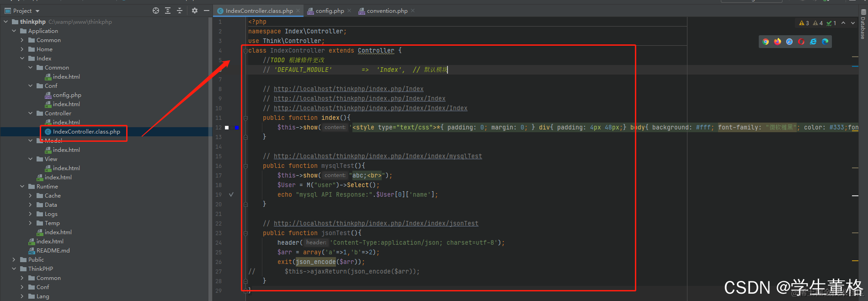Expand the Public folder

14,259
